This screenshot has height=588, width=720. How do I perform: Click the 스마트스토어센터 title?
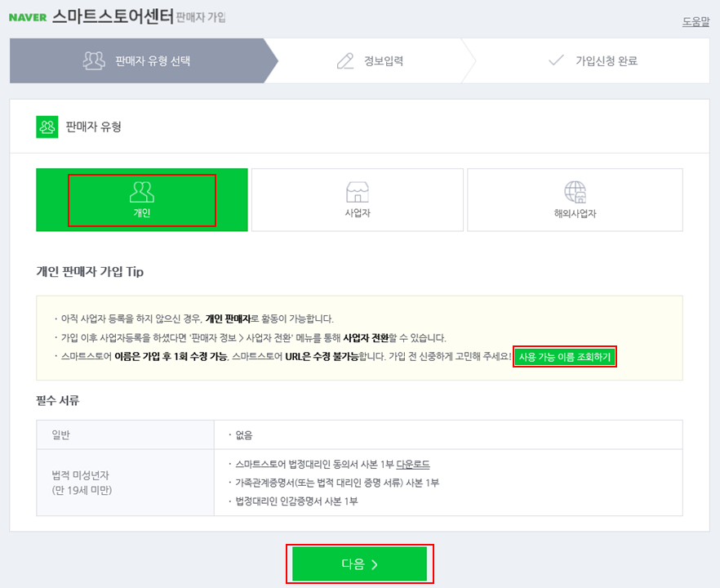coord(113,17)
